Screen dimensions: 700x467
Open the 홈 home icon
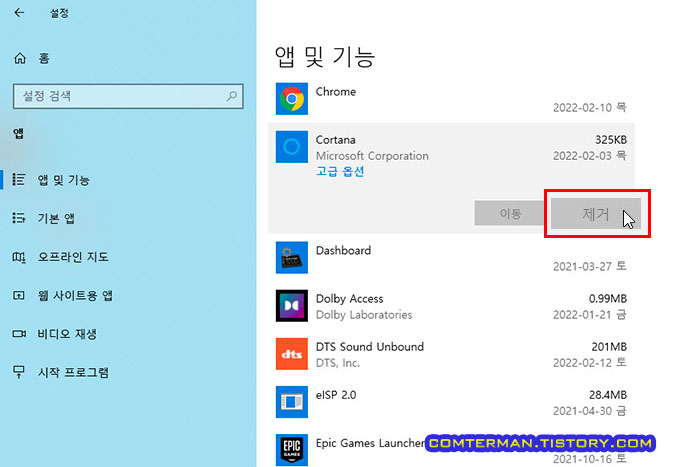click(x=20, y=58)
